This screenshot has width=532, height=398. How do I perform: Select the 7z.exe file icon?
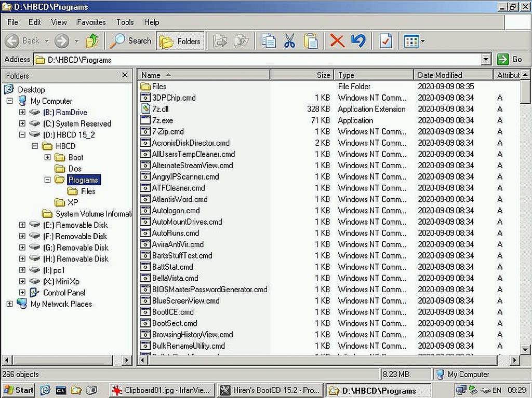145,120
